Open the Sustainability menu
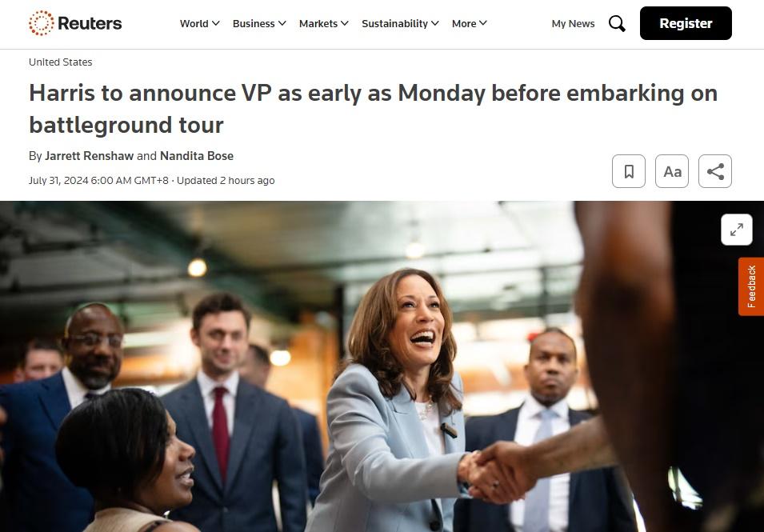 coord(400,23)
